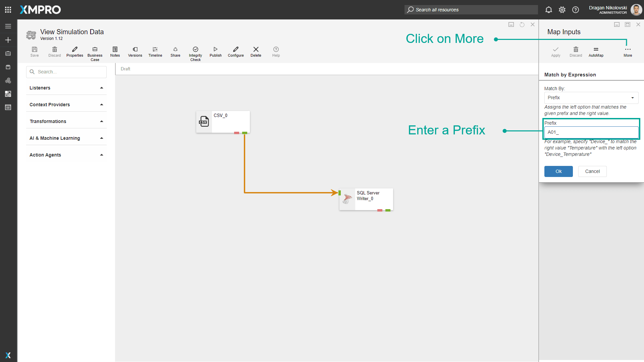644x362 pixels.
Task: Open the Notes toolbar item
Action: pyautogui.click(x=115, y=50)
